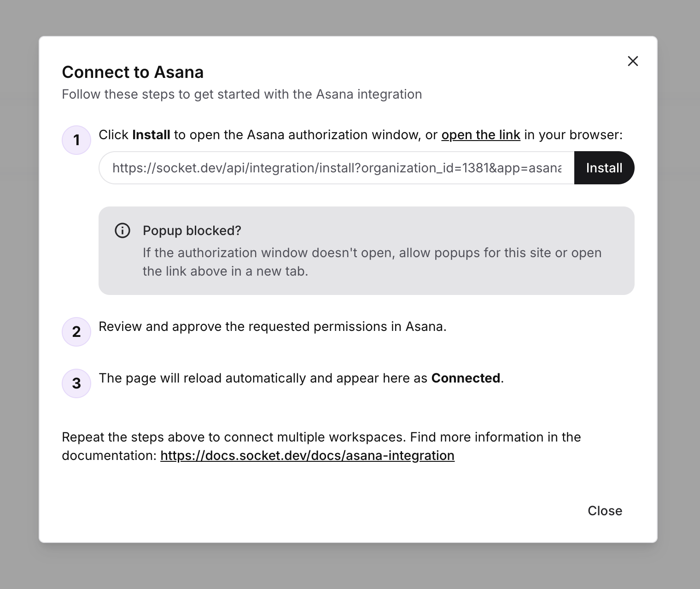Click the Close text button
The width and height of the screenshot is (700, 589).
pos(605,511)
